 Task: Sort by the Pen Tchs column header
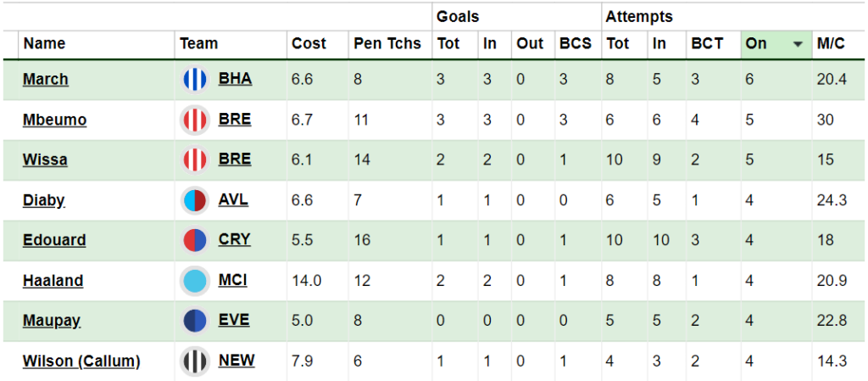point(387,44)
